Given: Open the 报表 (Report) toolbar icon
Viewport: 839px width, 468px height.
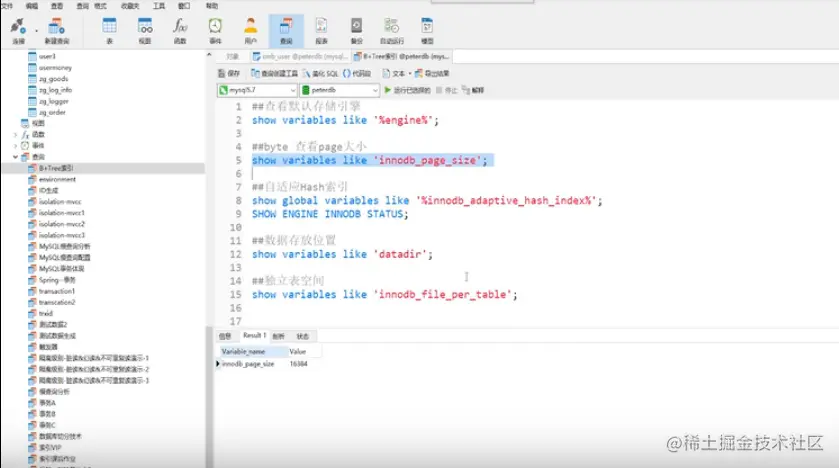Looking at the screenshot, I should (x=321, y=30).
